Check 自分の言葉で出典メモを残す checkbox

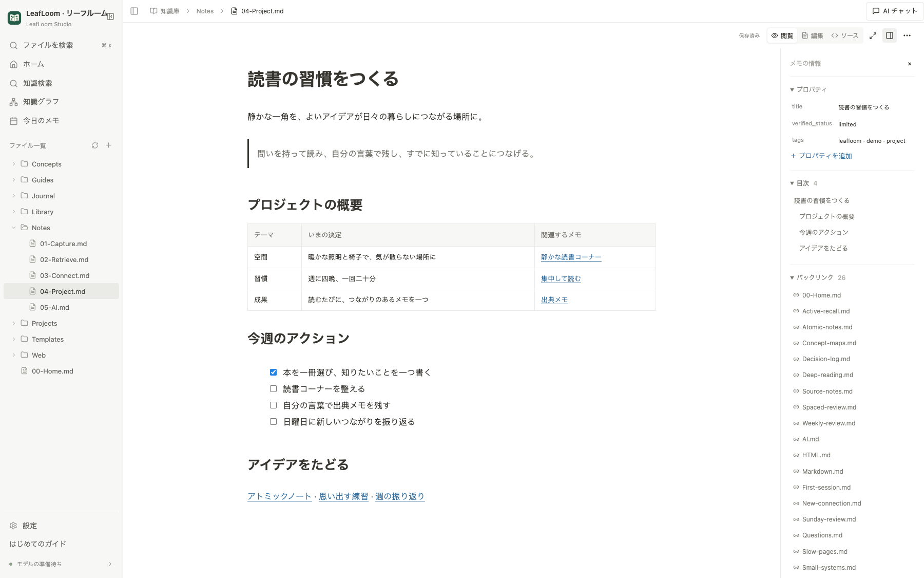pos(273,405)
